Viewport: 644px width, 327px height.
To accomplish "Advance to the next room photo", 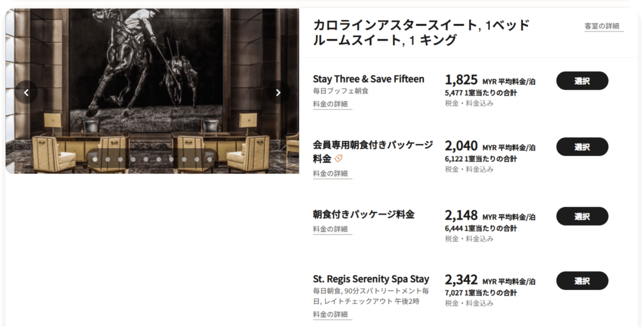I will pos(278,92).
